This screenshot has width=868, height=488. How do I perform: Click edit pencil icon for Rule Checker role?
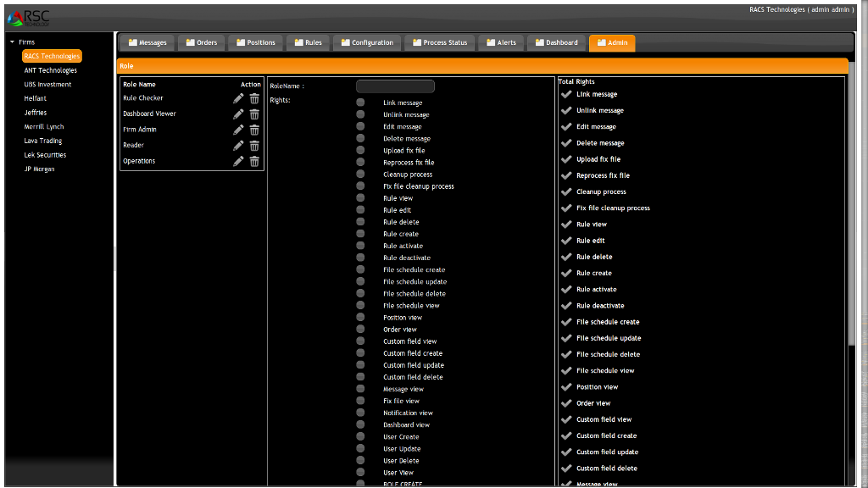[x=238, y=98]
